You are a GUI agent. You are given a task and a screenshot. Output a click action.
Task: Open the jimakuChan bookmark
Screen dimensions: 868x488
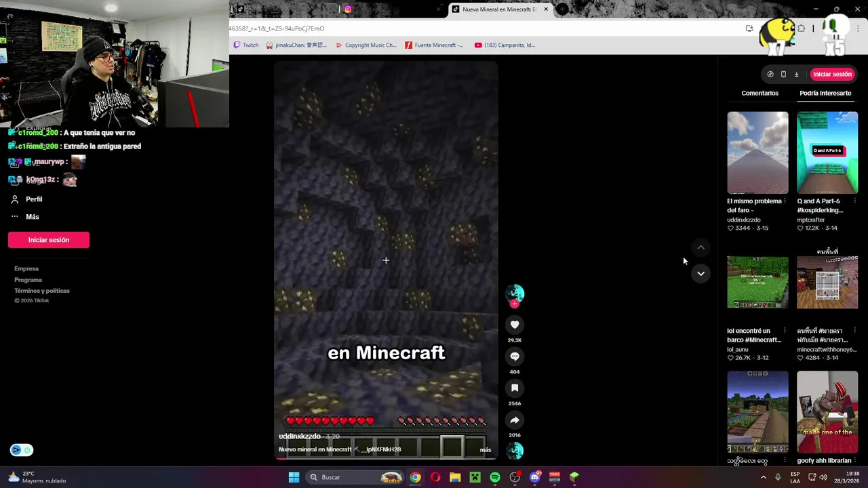tap(296, 45)
